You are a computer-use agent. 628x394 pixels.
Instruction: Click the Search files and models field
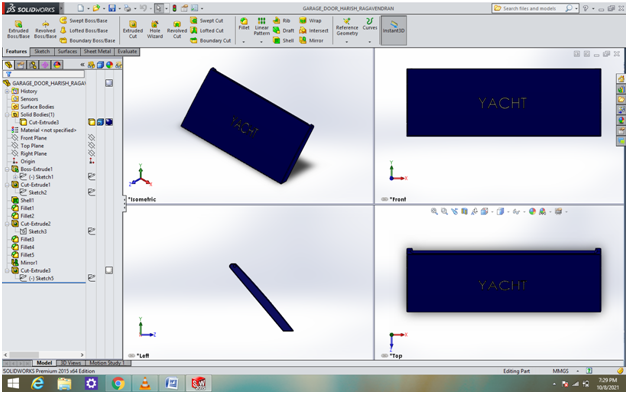[x=529, y=8]
